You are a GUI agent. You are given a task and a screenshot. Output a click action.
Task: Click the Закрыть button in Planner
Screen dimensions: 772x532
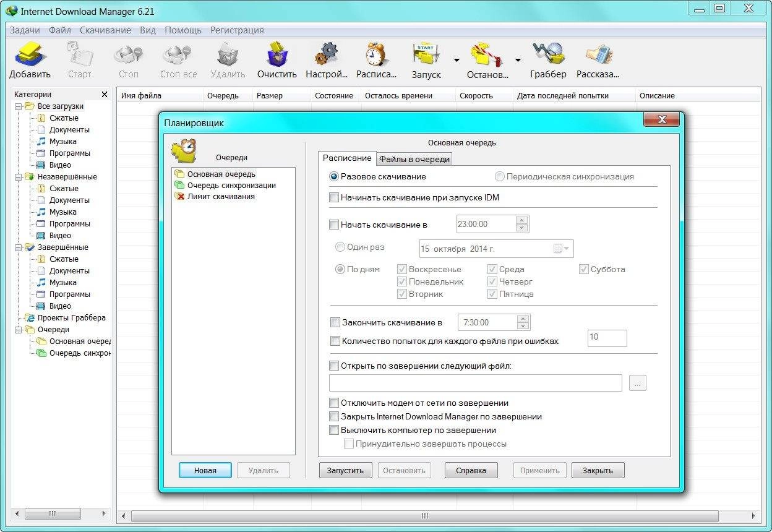click(598, 470)
